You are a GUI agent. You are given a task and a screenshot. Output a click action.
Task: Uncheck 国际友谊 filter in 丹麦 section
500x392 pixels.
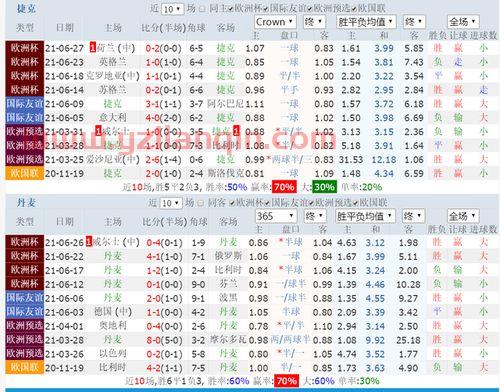coord(267,203)
